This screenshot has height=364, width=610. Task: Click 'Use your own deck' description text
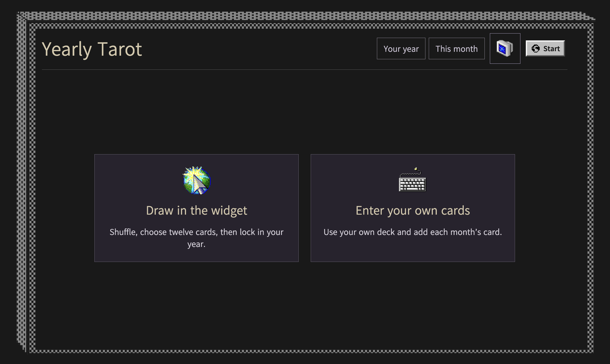pyautogui.click(x=413, y=232)
